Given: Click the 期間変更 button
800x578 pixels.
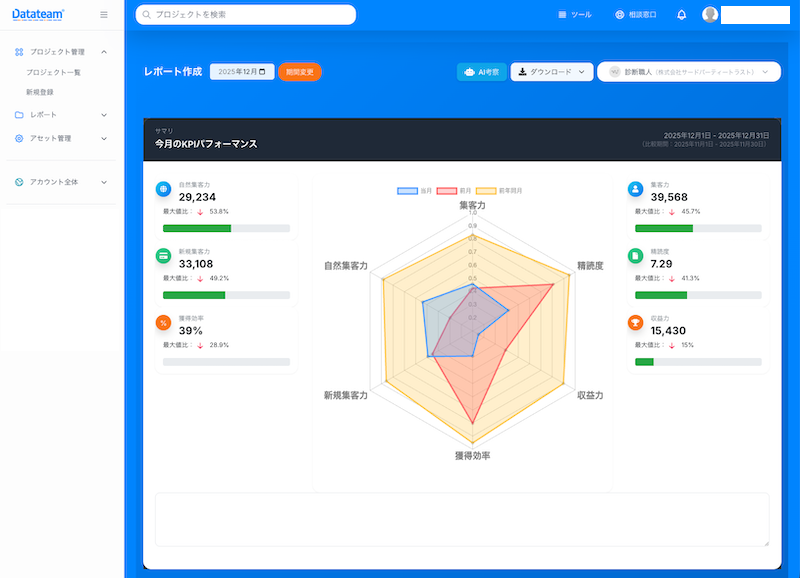Looking at the screenshot, I should 299,72.
